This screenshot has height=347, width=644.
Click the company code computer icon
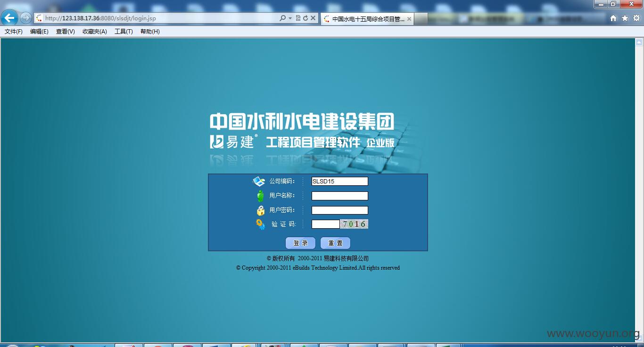tap(259, 181)
